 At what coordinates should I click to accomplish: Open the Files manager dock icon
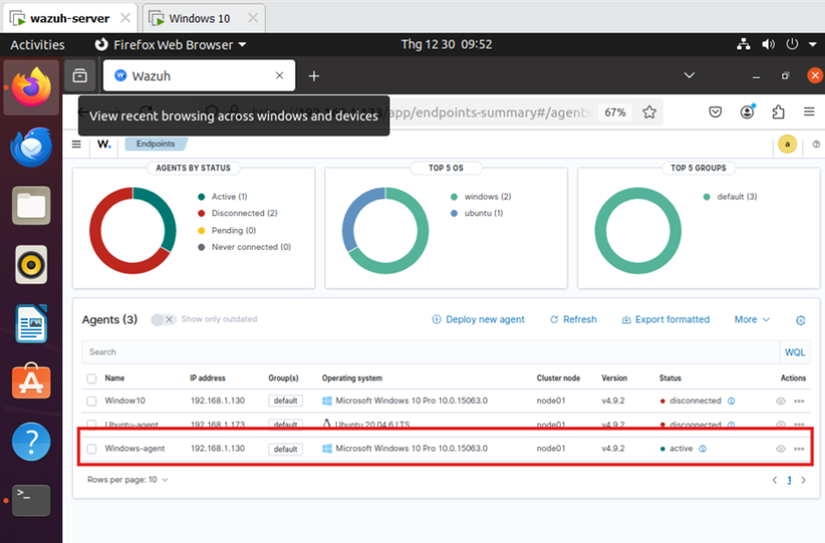pos(31,206)
